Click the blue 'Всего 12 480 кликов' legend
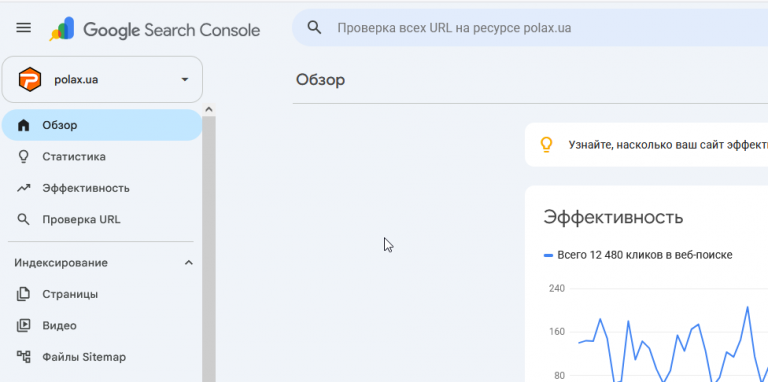Screen dimensions: 768x382 638,255
